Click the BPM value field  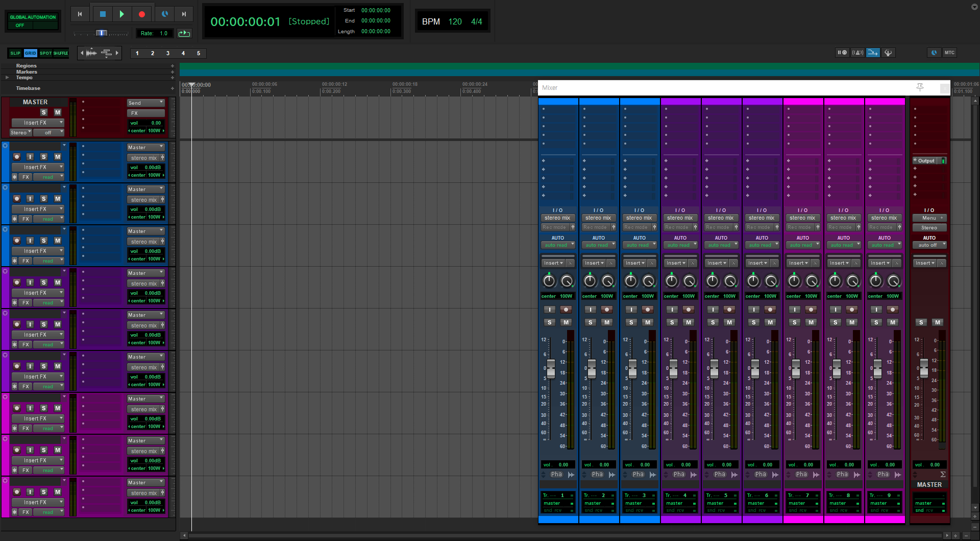(x=455, y=21)
